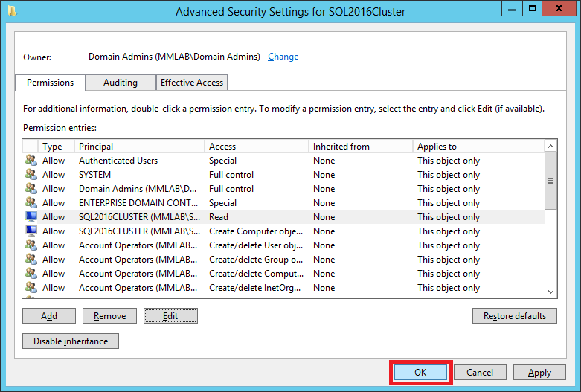Click the icon for Account Operators Create/delete User entry
This screenshot has height=392, width=581.
tap(31, 245)
